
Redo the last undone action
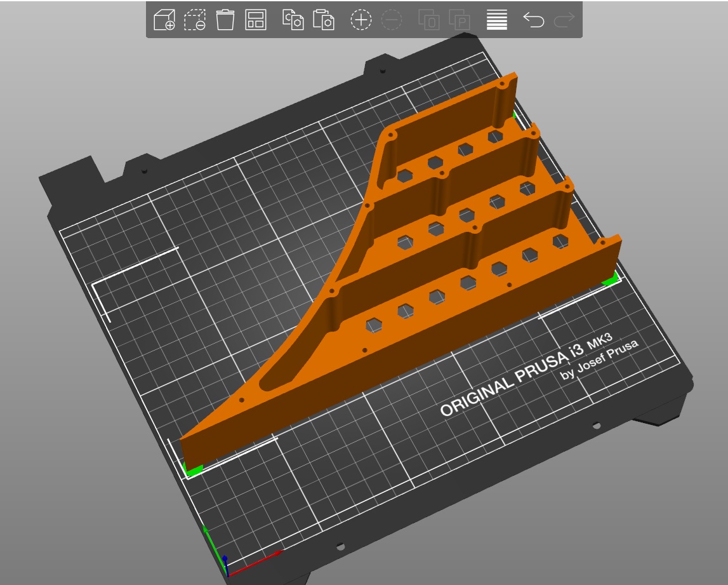564,20
